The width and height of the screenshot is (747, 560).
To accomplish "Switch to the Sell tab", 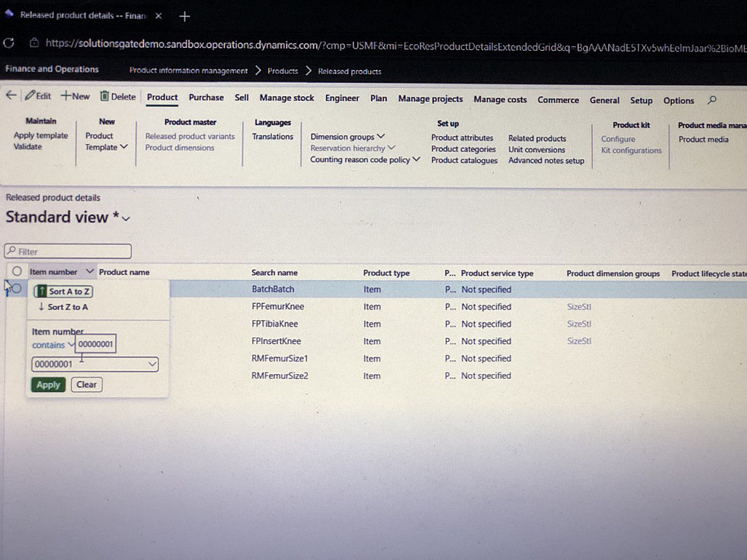I will point(241,97).
